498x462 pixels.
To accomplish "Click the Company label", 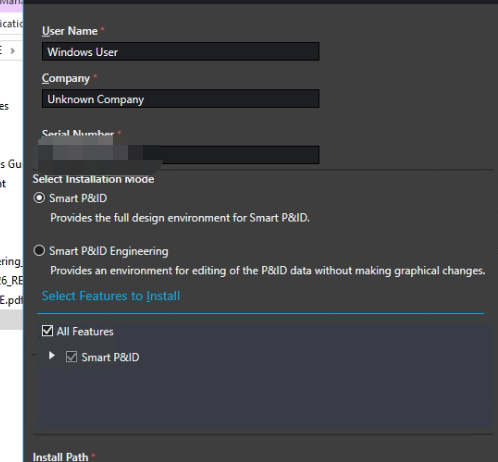I will tap(66, 78).
